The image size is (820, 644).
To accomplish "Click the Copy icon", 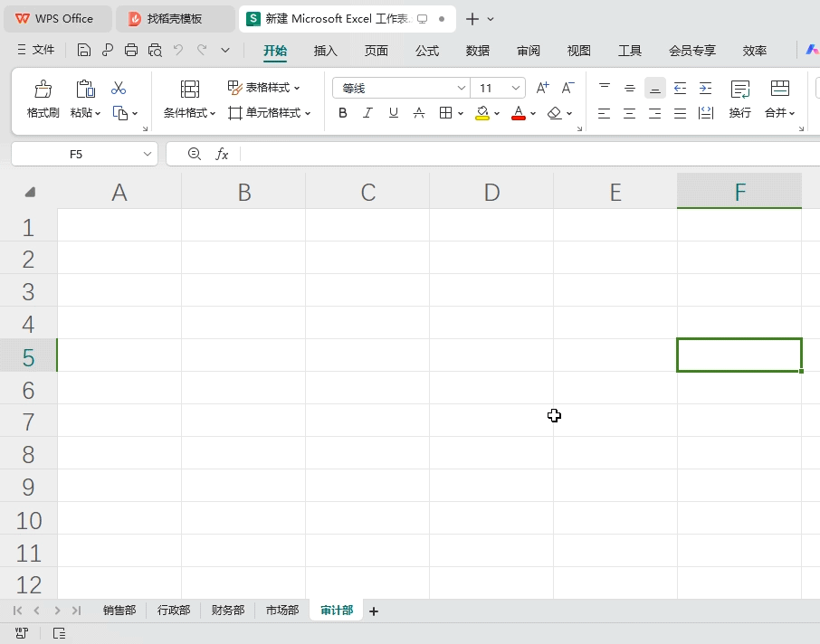I will click(120, 113).
